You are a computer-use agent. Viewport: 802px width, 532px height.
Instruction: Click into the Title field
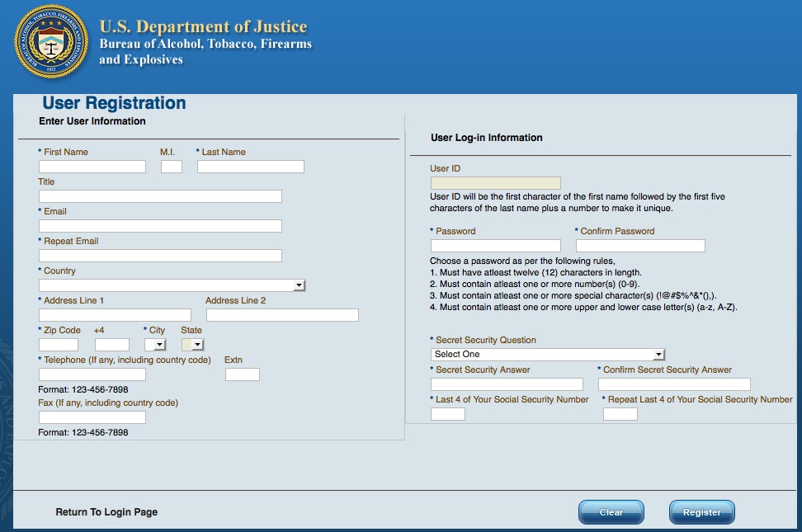pyautogui.click(x=160, y=196)
